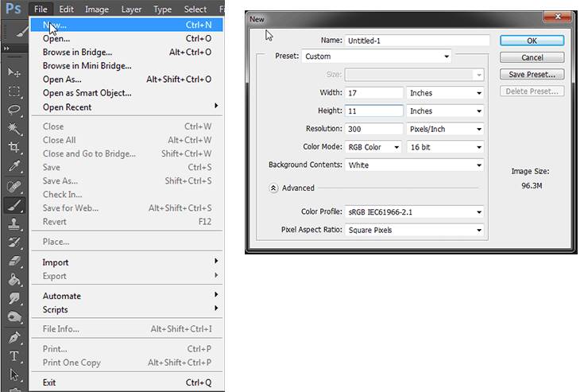This screenshot has width=588, height=392.
Task: Open the File menu
Action: [41, 9]
